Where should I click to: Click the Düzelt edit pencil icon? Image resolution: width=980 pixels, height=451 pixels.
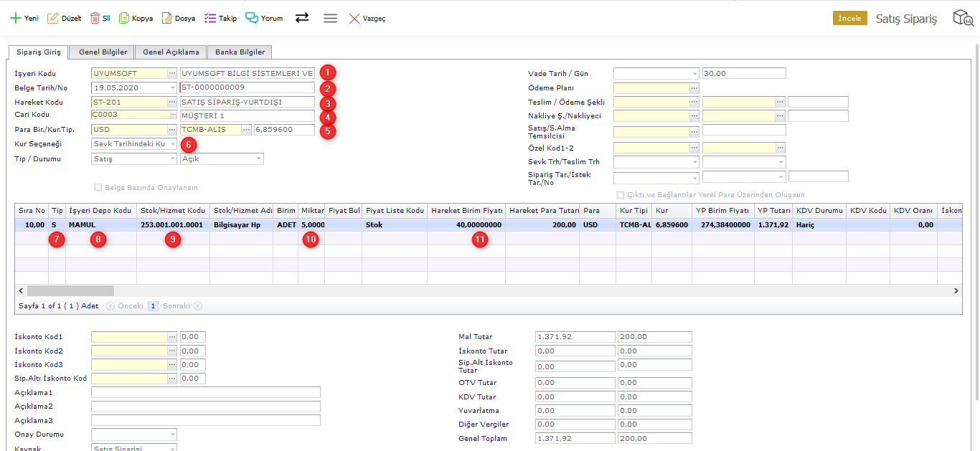pos(53,18)
